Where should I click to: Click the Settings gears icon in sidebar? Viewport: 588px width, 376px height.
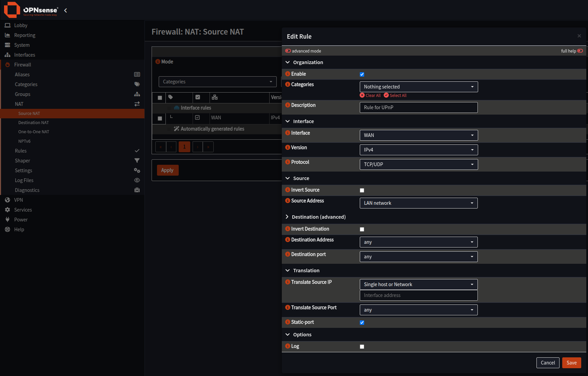coord(137,171)
